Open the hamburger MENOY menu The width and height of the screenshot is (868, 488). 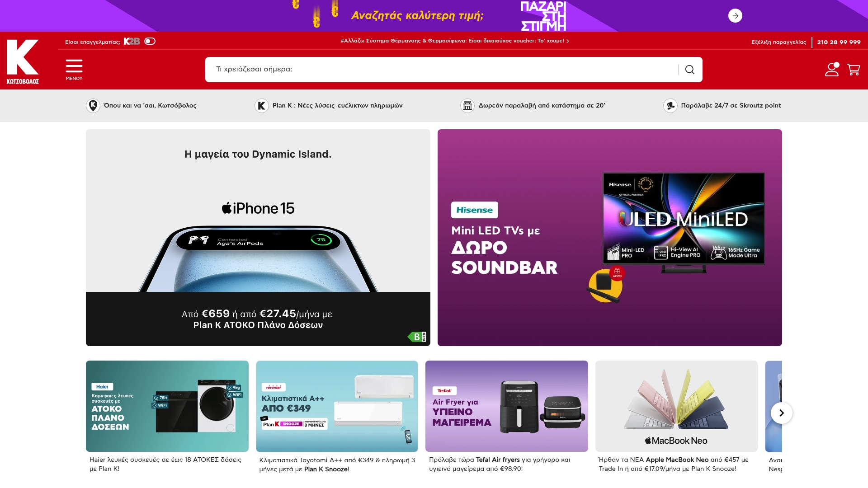(x=74, y=70)
